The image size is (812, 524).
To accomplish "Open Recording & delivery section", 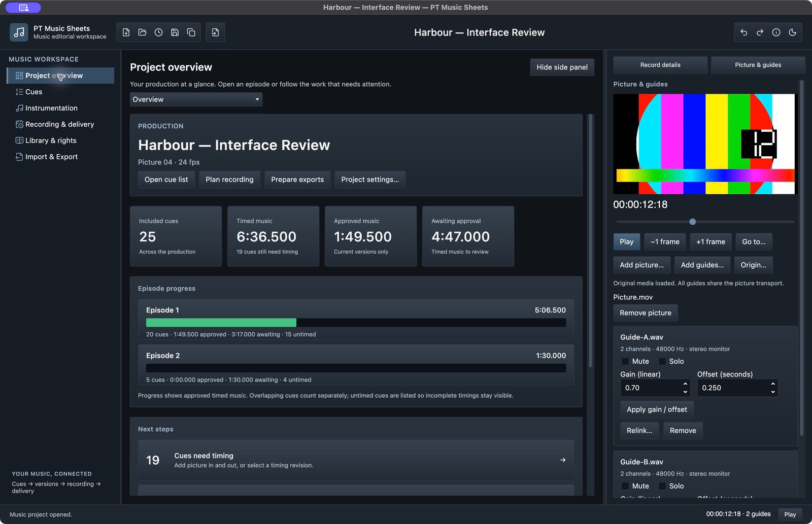I will point(60,124).
